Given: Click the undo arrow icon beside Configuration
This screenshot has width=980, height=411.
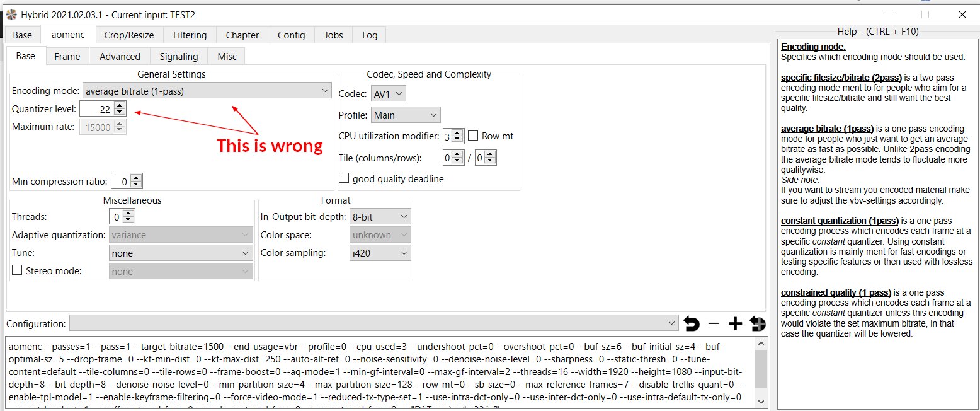Looking at the screenshot, I should point(692,324).
